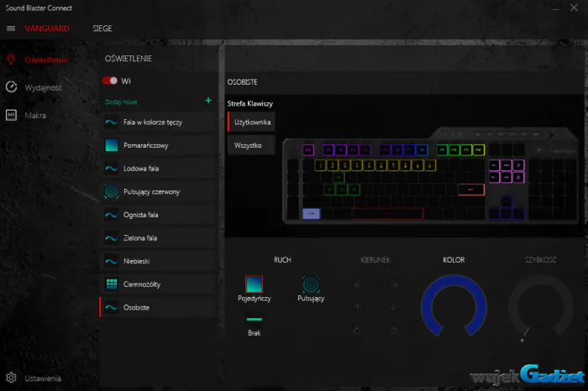Select the Makra sidebar label
Image resolution: width=588 pixels, height=391 pixels.
(35, 115)
